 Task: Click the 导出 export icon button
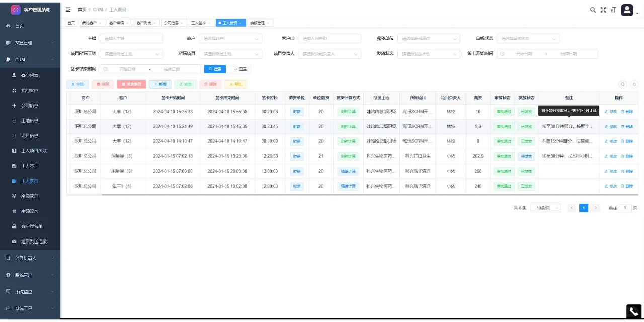[235, 84]
